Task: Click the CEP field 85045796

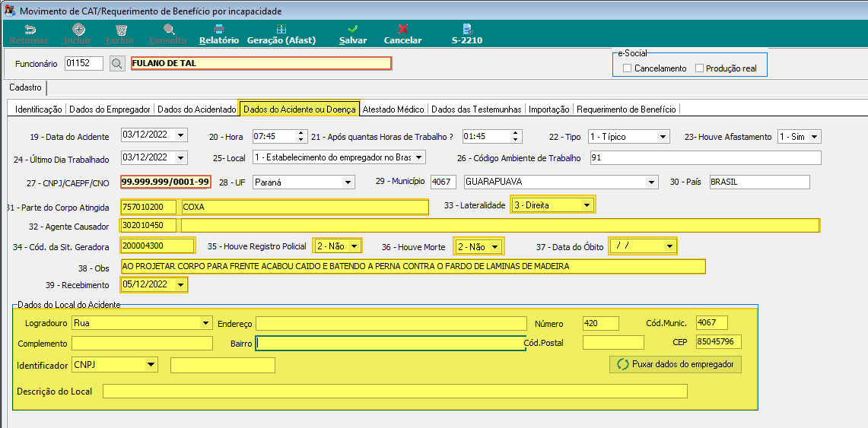Action: [719, 342]
